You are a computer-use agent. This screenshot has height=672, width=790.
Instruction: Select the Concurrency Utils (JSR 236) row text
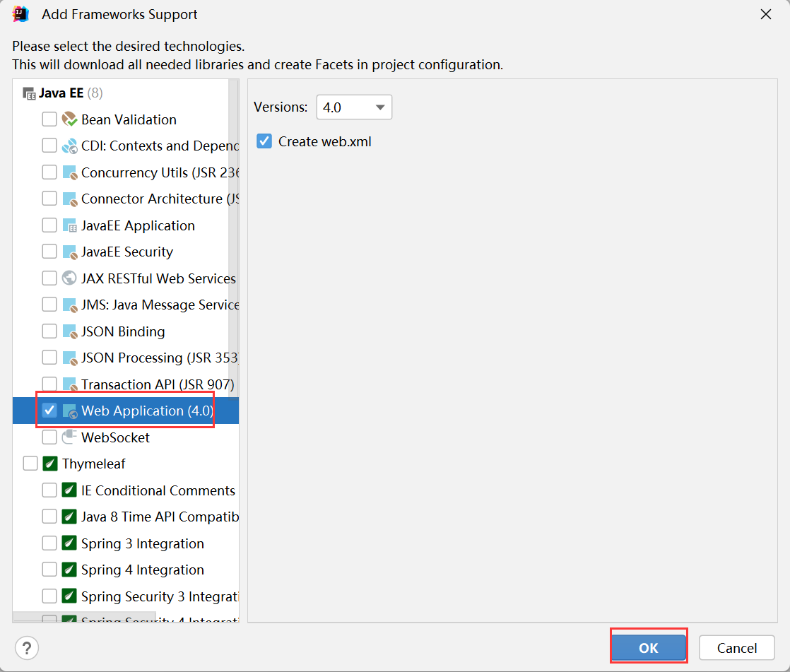160,173
